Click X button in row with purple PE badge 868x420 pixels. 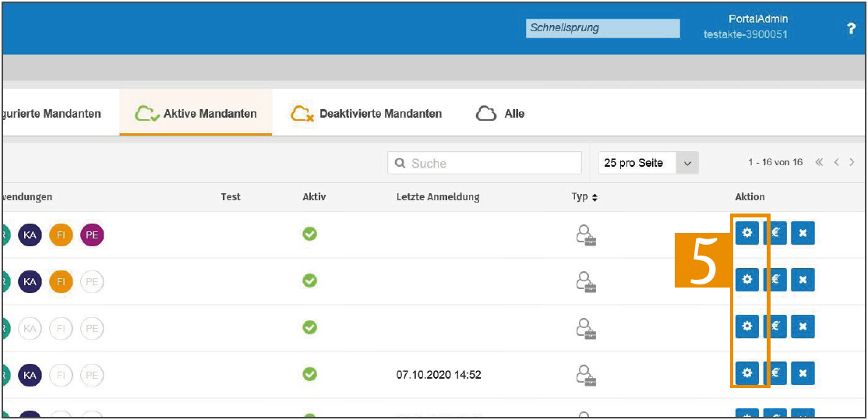click(x=803, y=233)
